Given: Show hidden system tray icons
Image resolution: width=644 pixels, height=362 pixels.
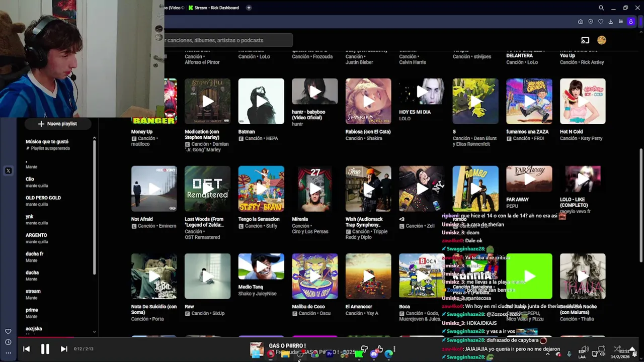Looking at the screenshot, I should coord(547,354).
